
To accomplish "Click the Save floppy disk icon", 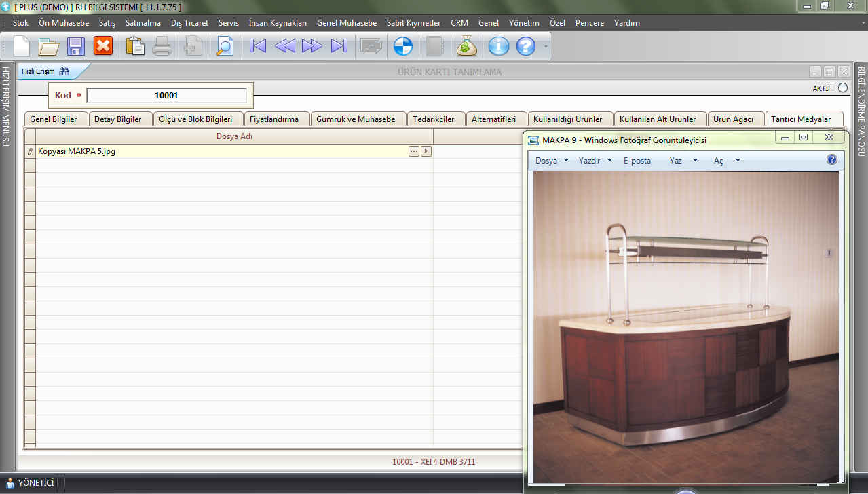I will coord(75,46).
